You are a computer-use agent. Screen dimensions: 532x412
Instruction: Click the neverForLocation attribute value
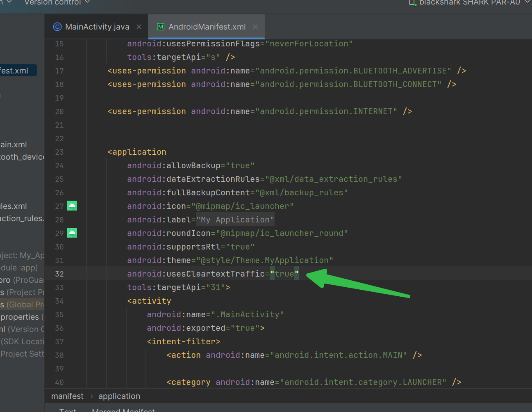(x=309, y=43)
